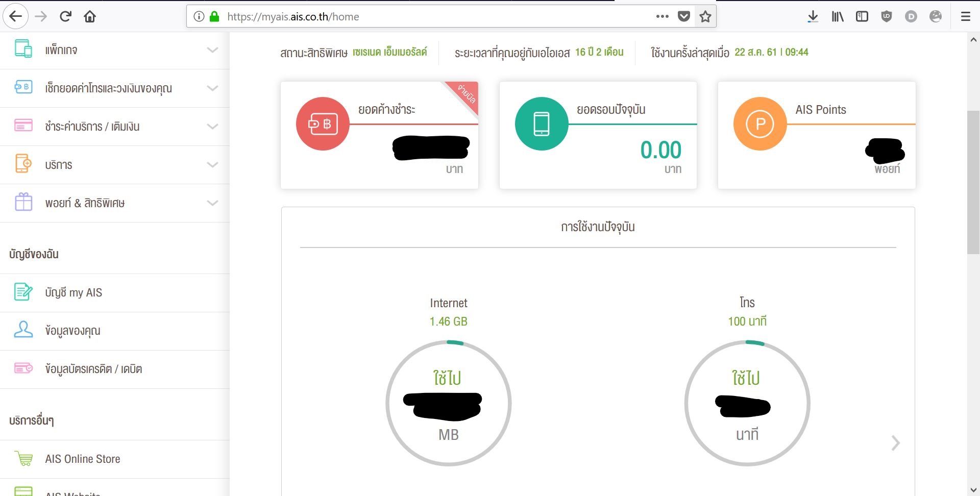Open the แพ็กเกจ sidebar menu item
980x496 pixels.
[115, 50]
